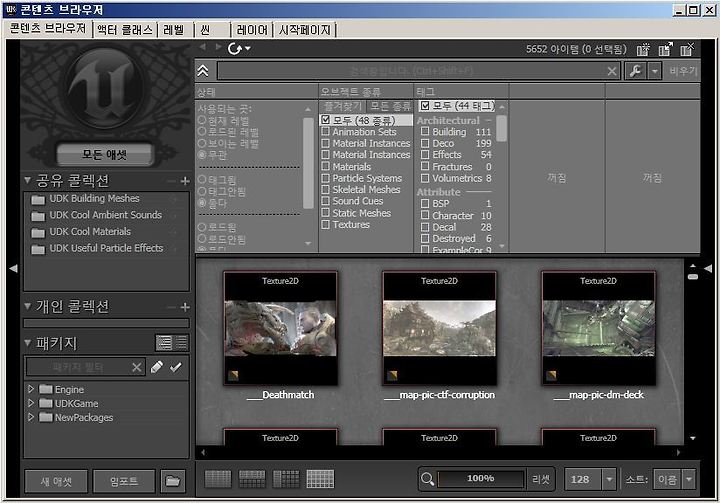Click the second layout icon in top right
Screen dimensions: 720x503
tap(665, 49)
